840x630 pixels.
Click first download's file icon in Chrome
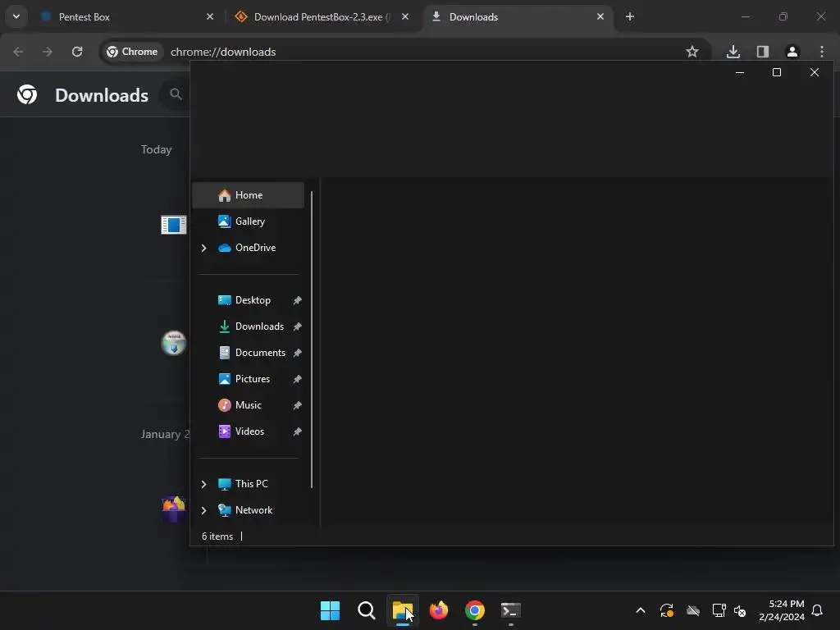tap(174, 225)
